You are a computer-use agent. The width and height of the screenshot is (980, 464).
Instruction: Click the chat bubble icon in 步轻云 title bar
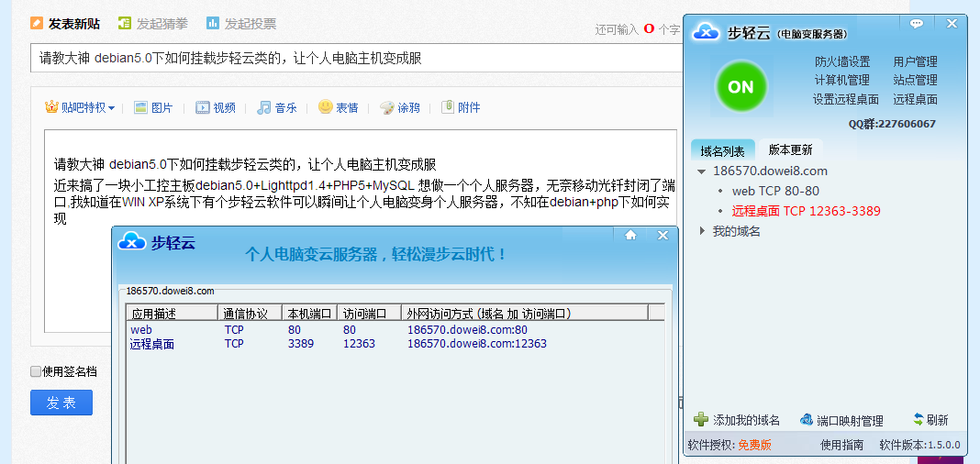pyautogui.click(x=917, y=24)
